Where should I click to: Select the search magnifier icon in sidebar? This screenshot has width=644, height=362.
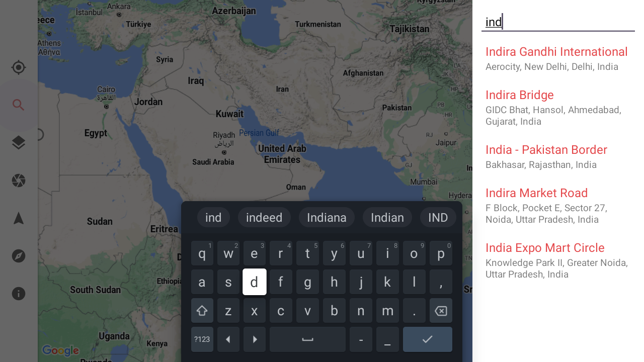pos(19,105)
